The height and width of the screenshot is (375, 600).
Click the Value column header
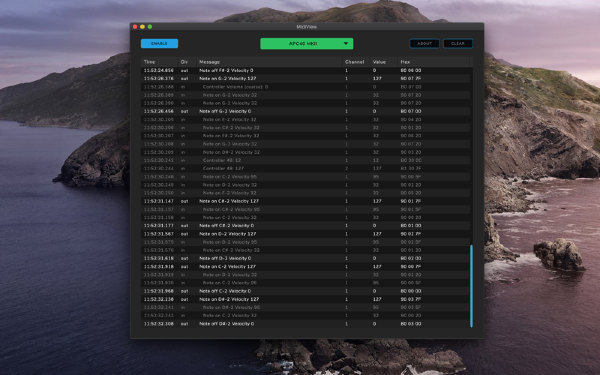pyautogui.click(x=379, y=62)
